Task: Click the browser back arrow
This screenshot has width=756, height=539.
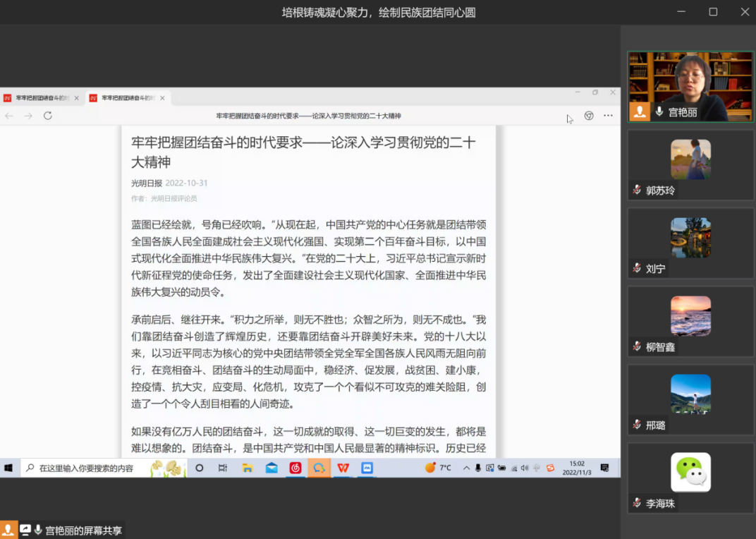Action: (x=9, y=116)
